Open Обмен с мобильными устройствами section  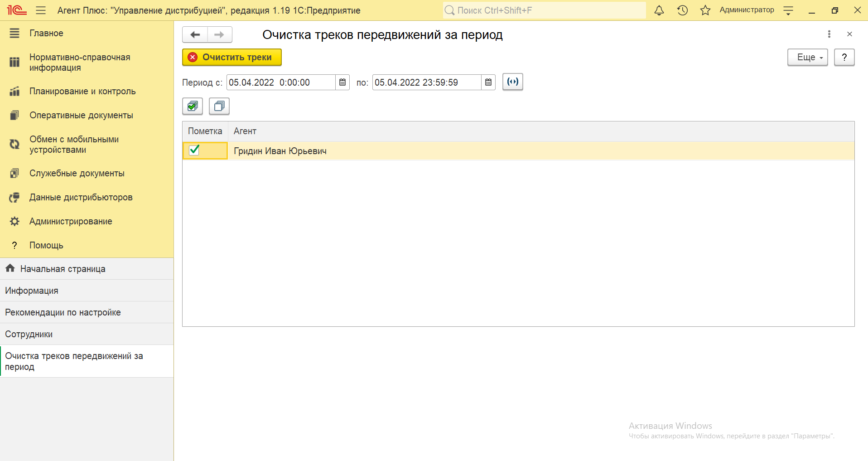click(x=74, y=145)
